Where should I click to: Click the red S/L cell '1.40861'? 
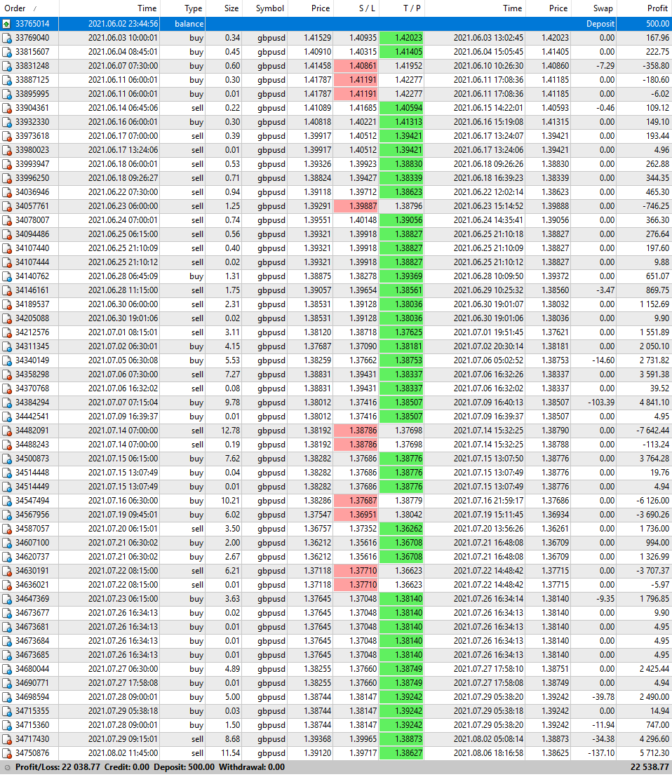[356, 66]
